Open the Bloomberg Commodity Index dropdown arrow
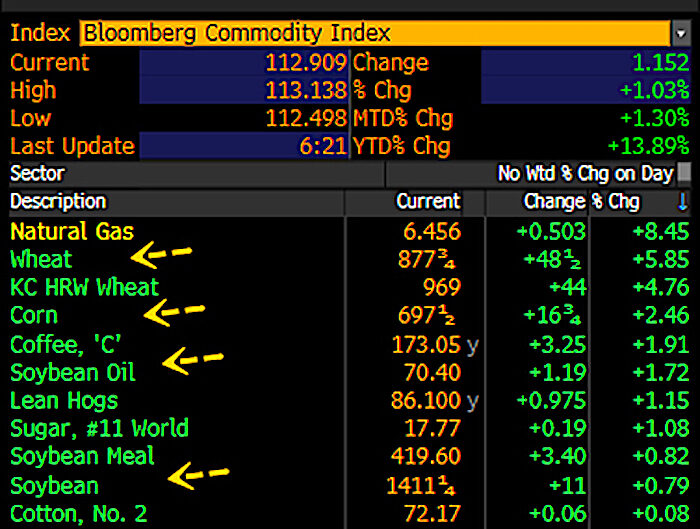This screenshot has height=529, width=700. 681,33
